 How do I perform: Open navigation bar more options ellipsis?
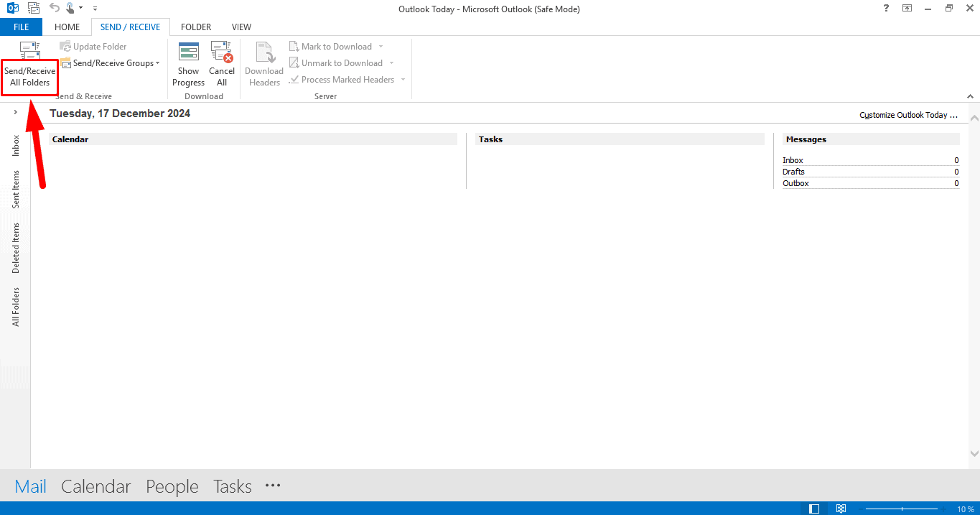point(273,486)
